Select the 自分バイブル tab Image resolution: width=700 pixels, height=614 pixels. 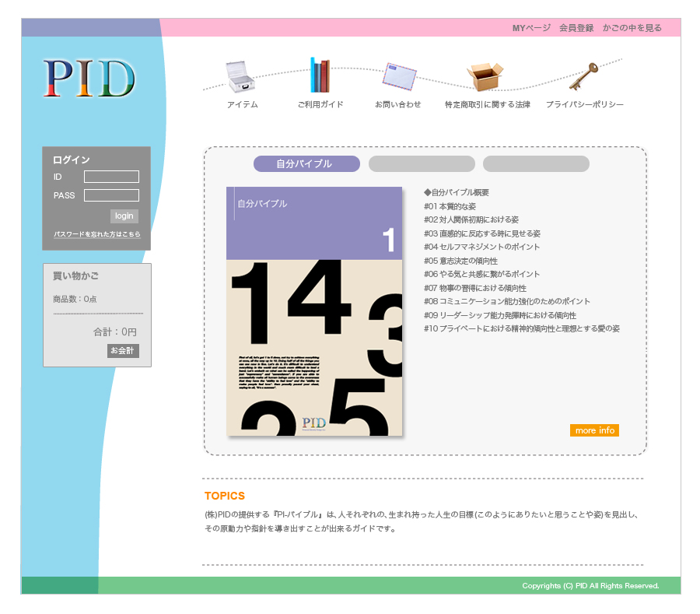[x=306, y=163]
